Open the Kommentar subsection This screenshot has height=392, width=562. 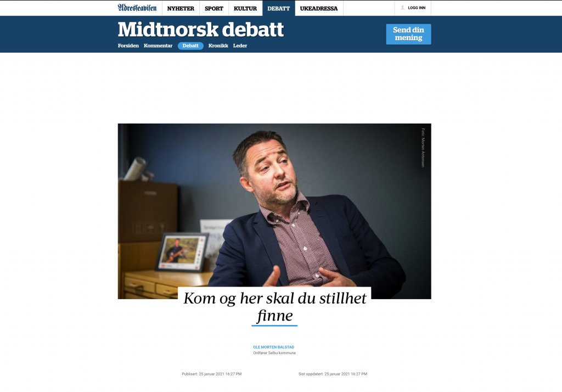[158, 46]
